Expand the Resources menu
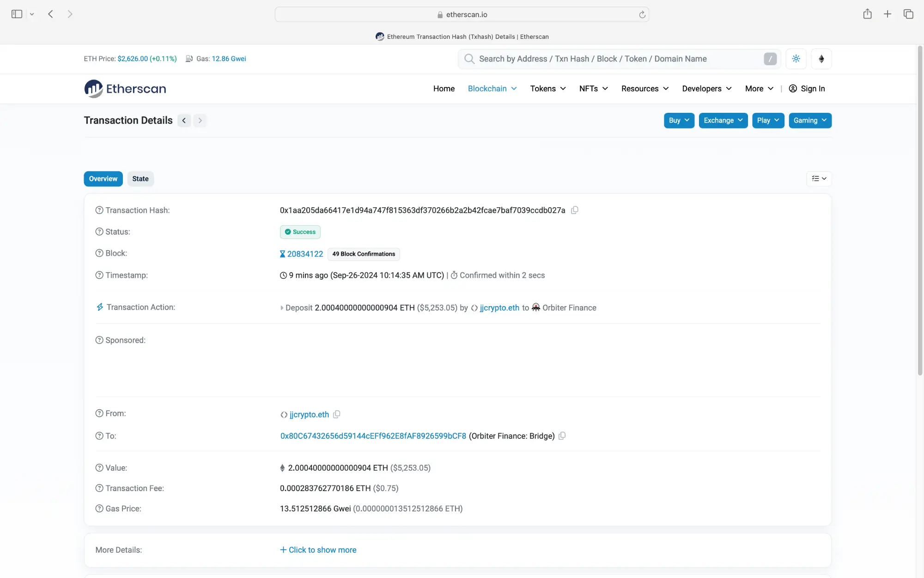This screenshot has height=578, width=924. coord(645,88)
